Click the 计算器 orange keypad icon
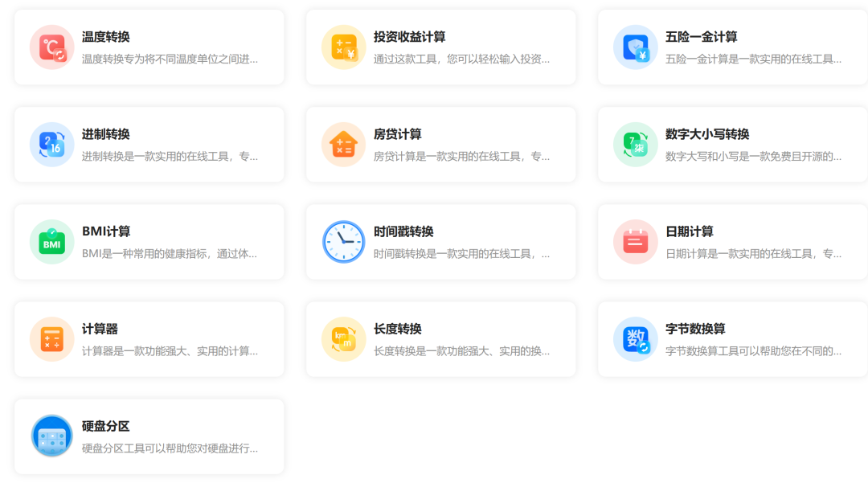The image size is (868, 483). tap(51, 338)
